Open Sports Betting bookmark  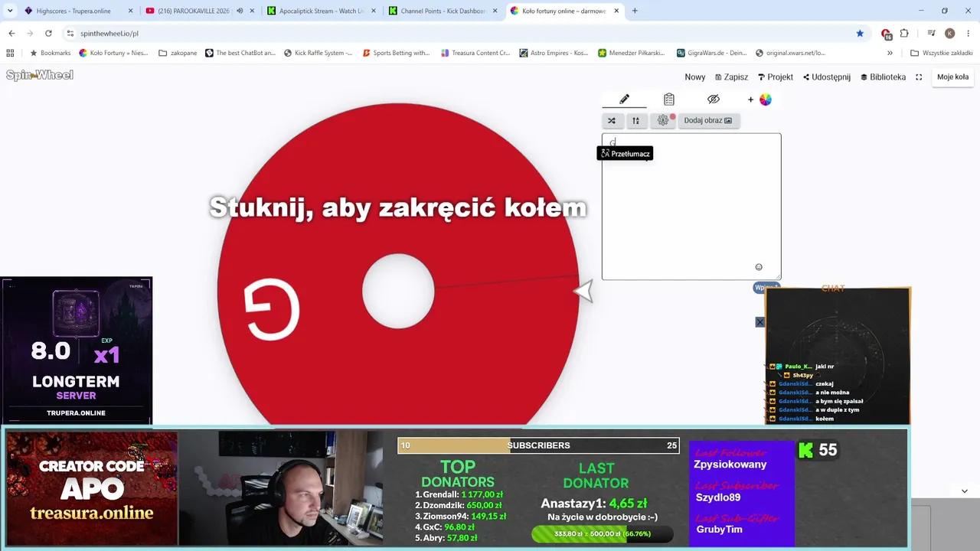[x=397, y=53]
